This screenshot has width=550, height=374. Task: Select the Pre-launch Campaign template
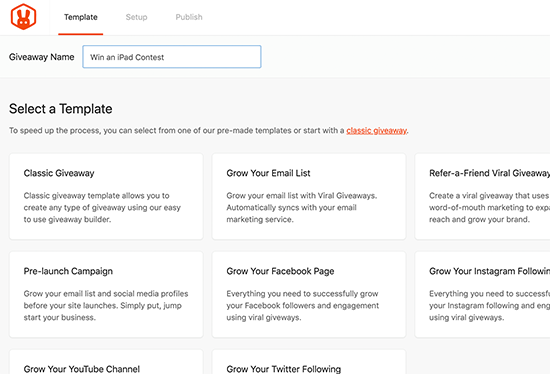pyautogui.click(x=106, y=294)
